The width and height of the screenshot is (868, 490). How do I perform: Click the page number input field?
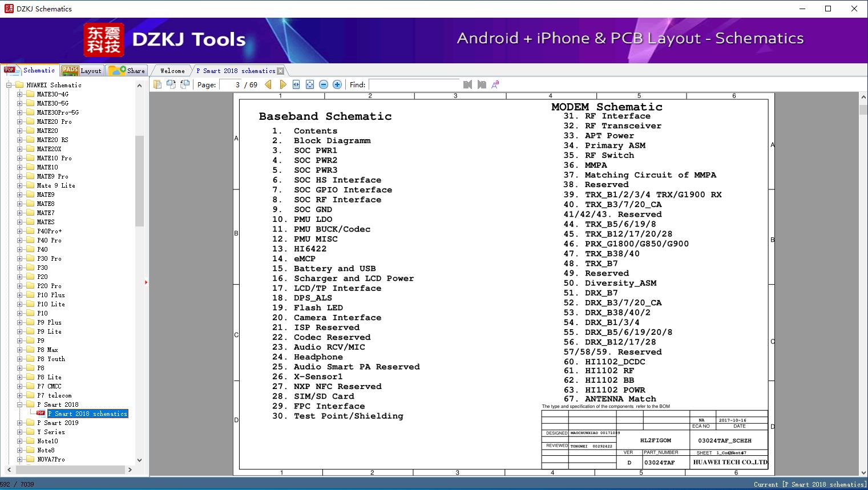[231, 84]
